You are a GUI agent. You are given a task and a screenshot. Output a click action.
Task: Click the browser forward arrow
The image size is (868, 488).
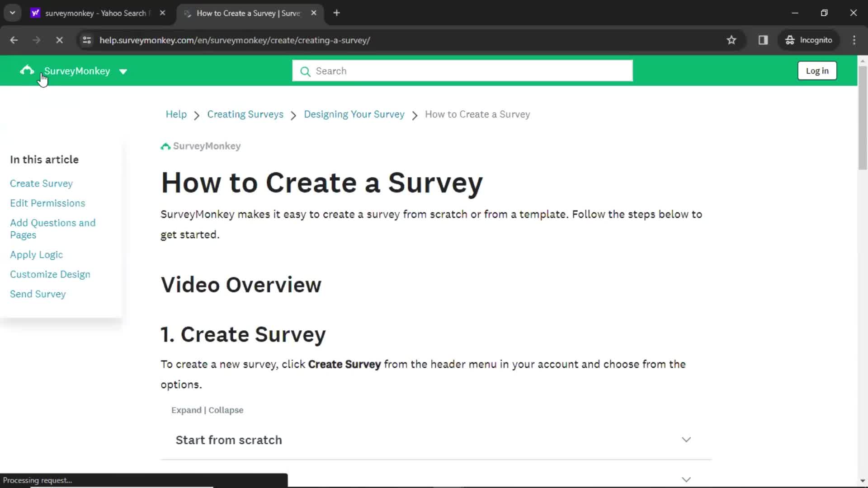pyautogui.click(x=37, y=40)
